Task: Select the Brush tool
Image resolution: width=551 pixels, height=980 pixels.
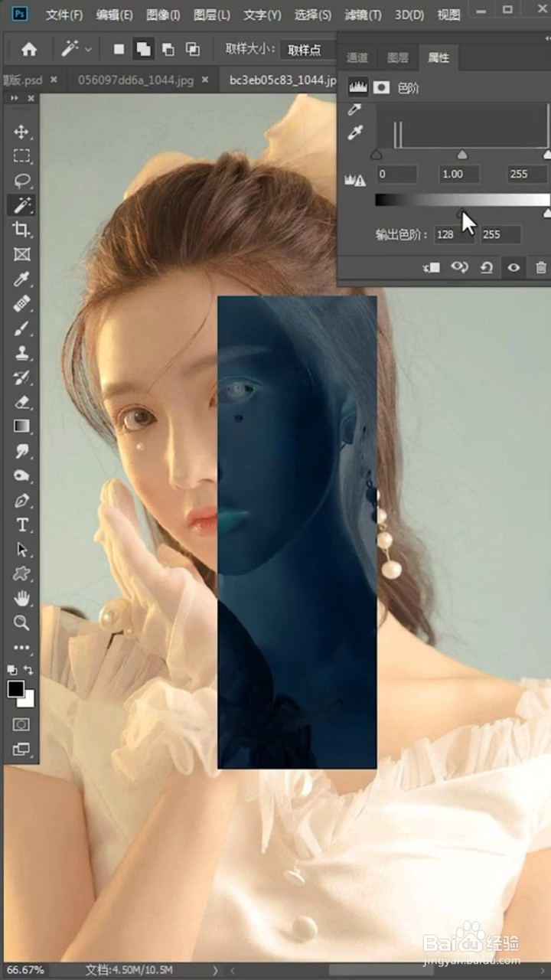Action: [x=21, y=328]
